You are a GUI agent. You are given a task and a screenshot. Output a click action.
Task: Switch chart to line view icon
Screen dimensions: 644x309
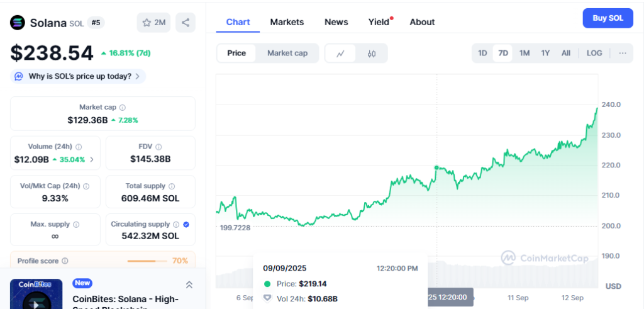tap(340, 53)
